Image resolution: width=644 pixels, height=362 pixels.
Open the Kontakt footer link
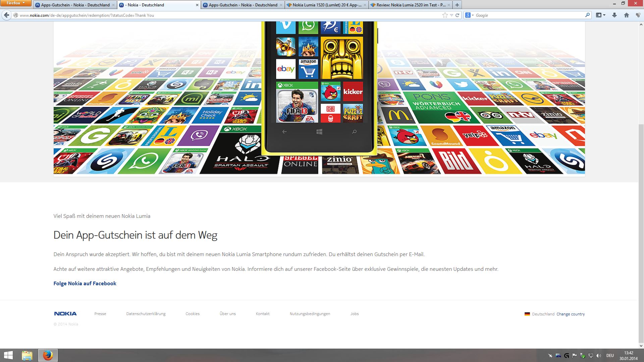pos(263,314)
